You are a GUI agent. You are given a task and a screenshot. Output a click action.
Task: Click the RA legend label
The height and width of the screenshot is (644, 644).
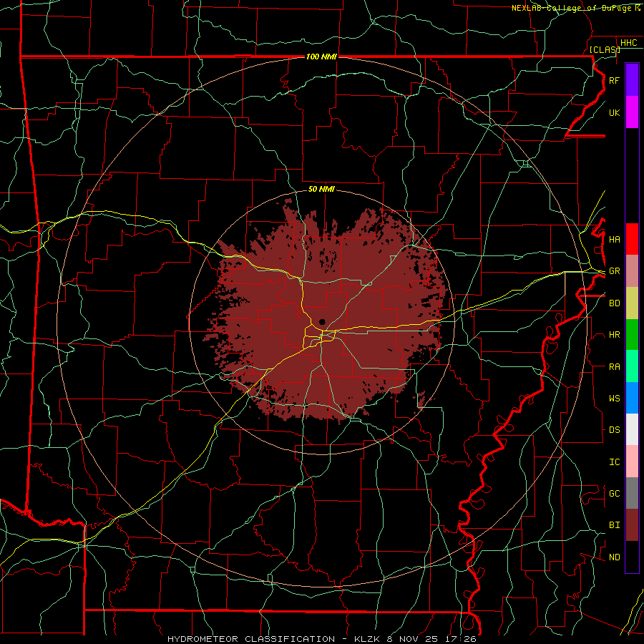pyautogui.click(x=614, y=367)
